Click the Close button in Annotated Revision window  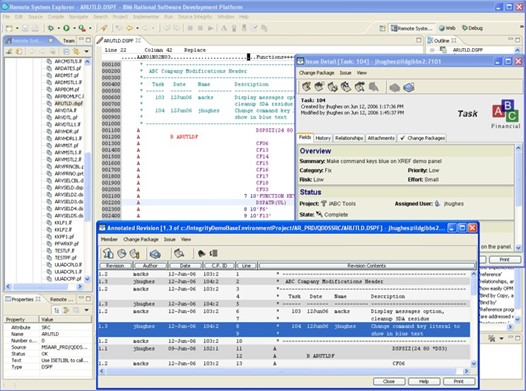pyautogui.click(x=389, y=381)
